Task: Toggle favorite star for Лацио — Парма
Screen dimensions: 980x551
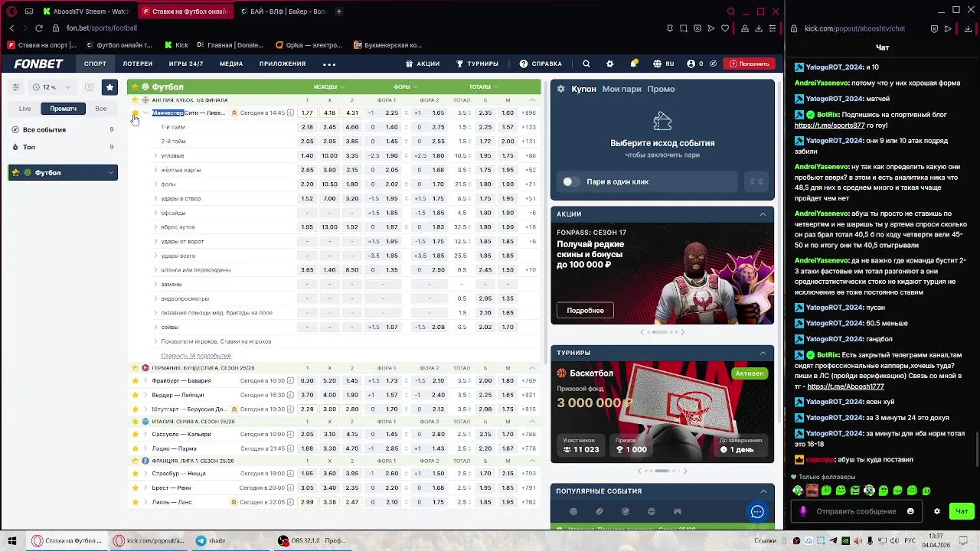Action: [x=136, y=448]
